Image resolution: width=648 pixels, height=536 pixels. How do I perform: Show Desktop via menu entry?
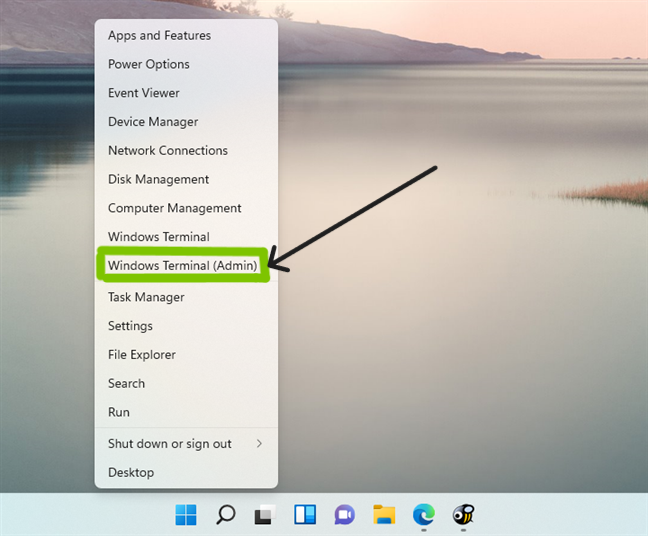tap(186, 472)
